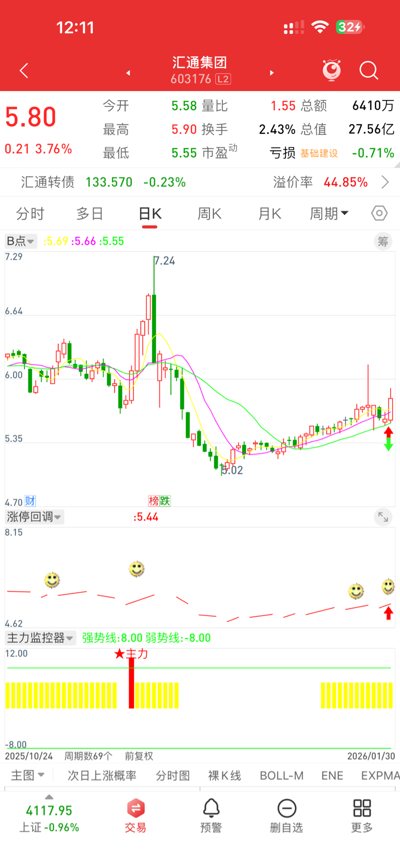Tap the 汇通集团 stock title
Image resolution: width=400 pixels, height=868 pixels.
coord(200,63)
